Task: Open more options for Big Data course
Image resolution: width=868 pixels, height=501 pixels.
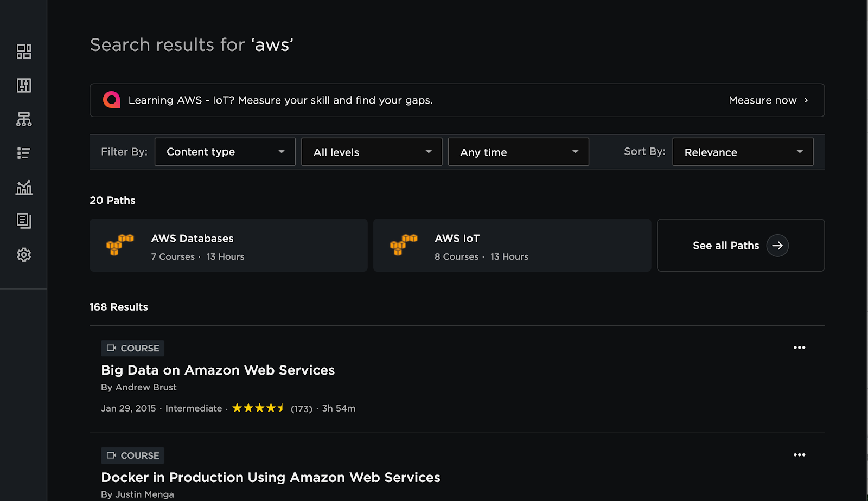Action: (x=800, y=348)
